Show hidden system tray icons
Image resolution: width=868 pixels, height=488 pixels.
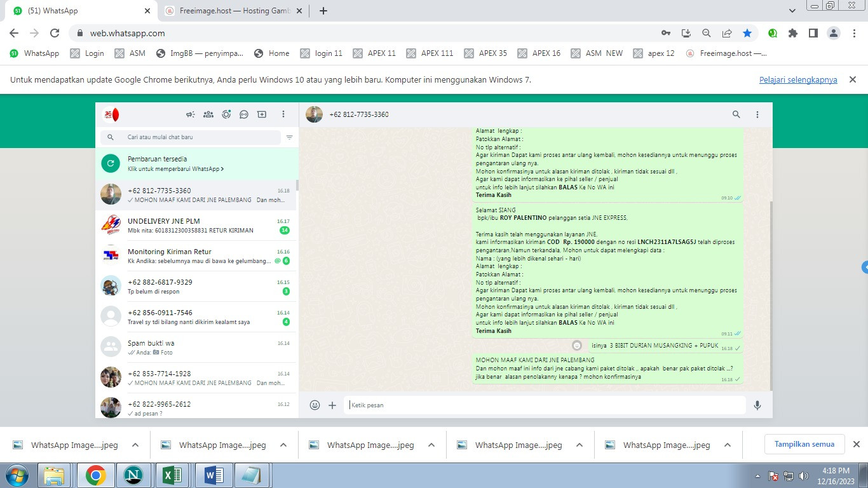click(x=757, y=475)
